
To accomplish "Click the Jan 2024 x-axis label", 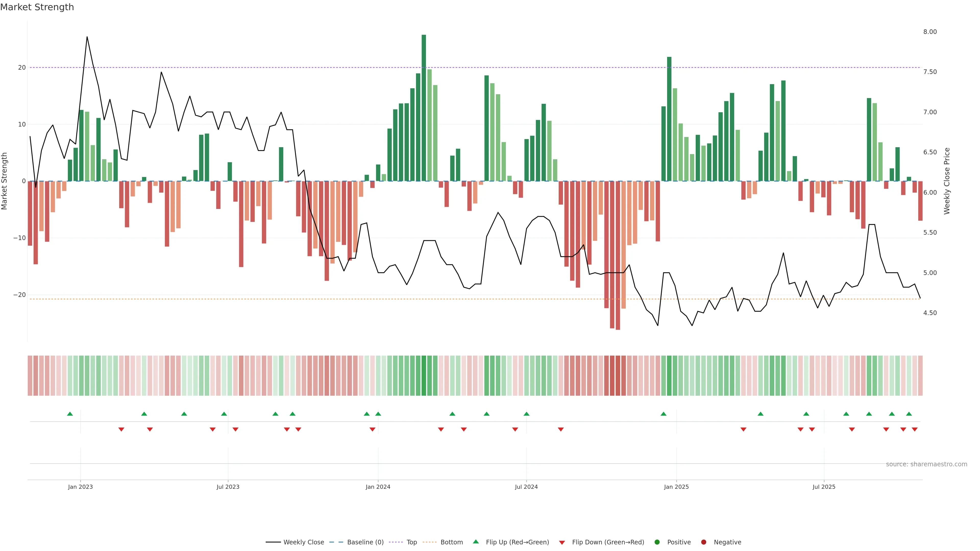I will click(378, 487).
